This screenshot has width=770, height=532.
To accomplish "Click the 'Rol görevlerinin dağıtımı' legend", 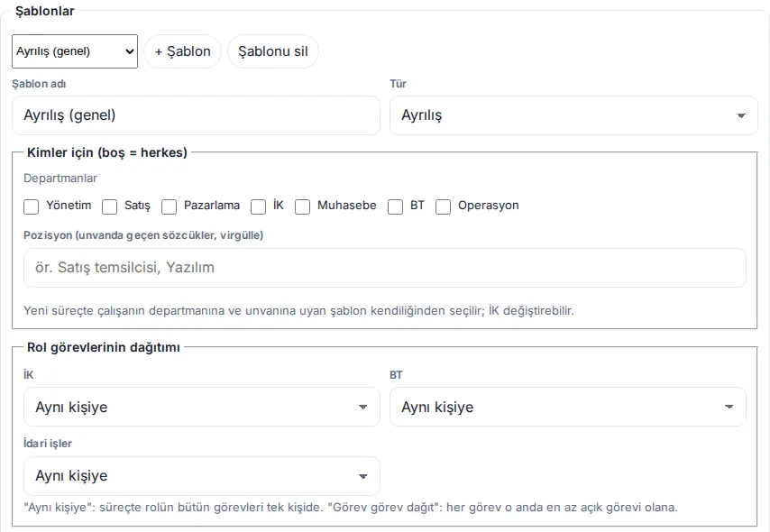I will point(104,347).
